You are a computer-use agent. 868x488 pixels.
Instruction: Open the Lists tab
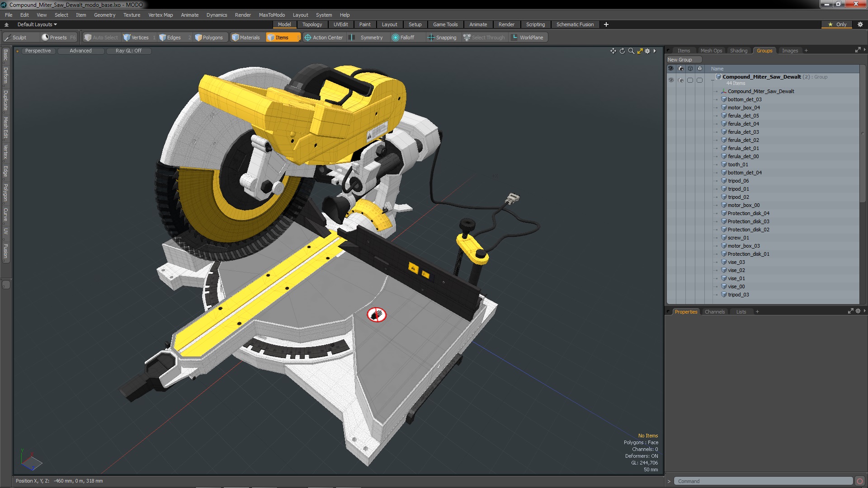(x=741, y=312)
